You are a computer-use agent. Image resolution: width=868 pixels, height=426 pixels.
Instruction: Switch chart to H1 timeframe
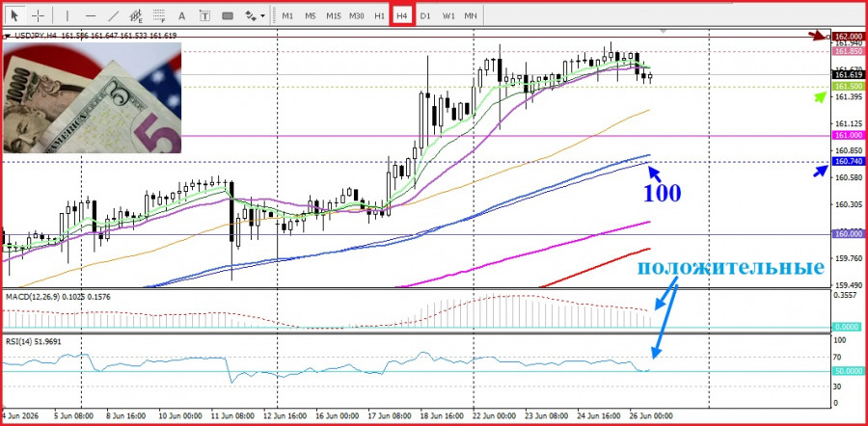[379, 16]
